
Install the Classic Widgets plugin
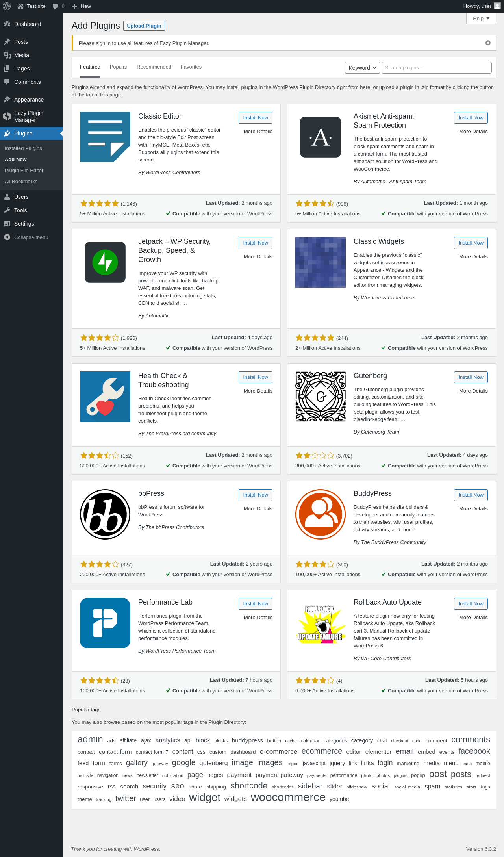pyautogui.click(x=471, y=243)
